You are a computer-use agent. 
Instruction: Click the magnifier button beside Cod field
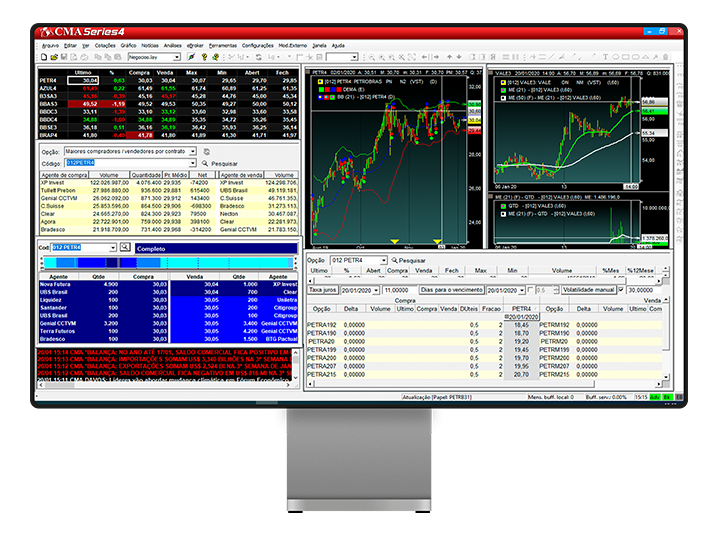click(x=125, y=247)
